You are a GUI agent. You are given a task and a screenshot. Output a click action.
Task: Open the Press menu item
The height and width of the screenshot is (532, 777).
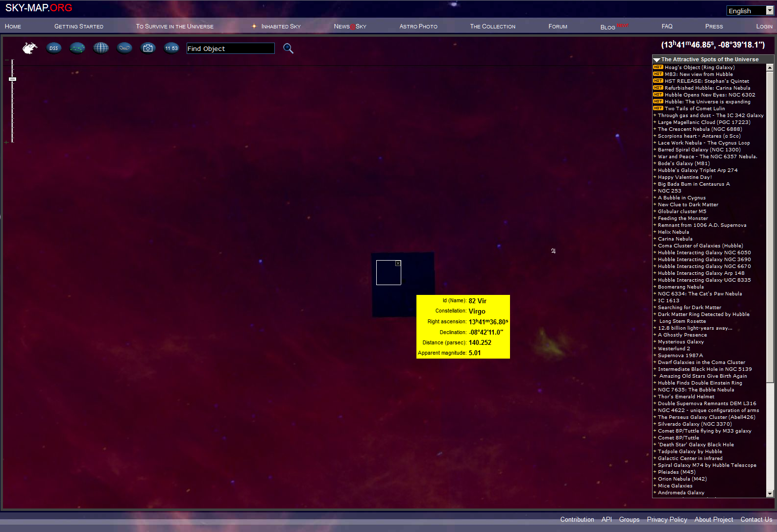point(714,26)
